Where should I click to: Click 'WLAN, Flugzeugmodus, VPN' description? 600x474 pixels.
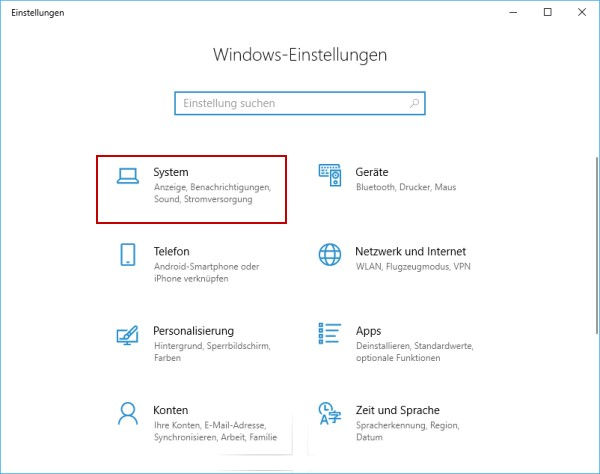tap(413, 267)
